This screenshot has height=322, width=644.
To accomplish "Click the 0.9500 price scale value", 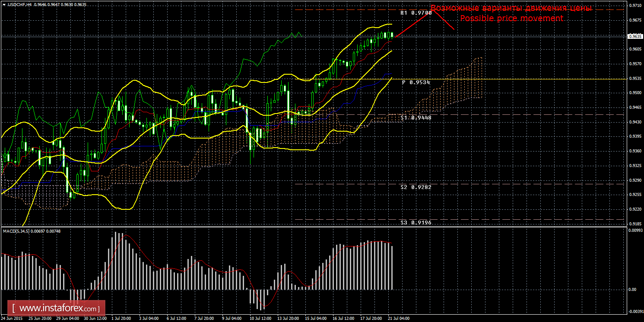I will pyautogui.click(x=634, y=93).
